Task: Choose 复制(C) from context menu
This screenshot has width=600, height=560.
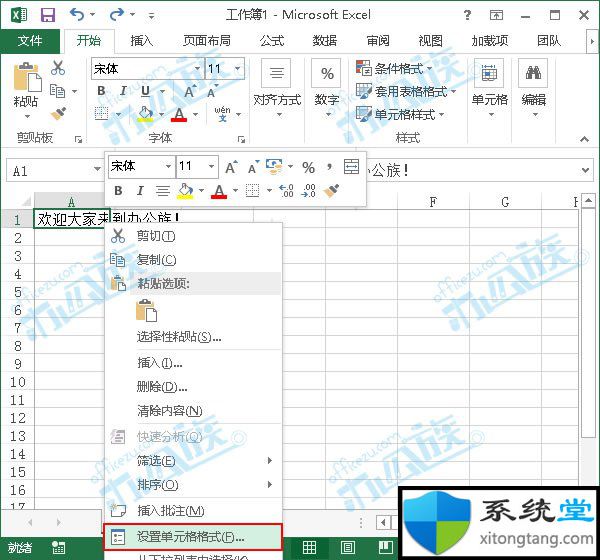Action: pyautogui.click(x=193, y=260)
